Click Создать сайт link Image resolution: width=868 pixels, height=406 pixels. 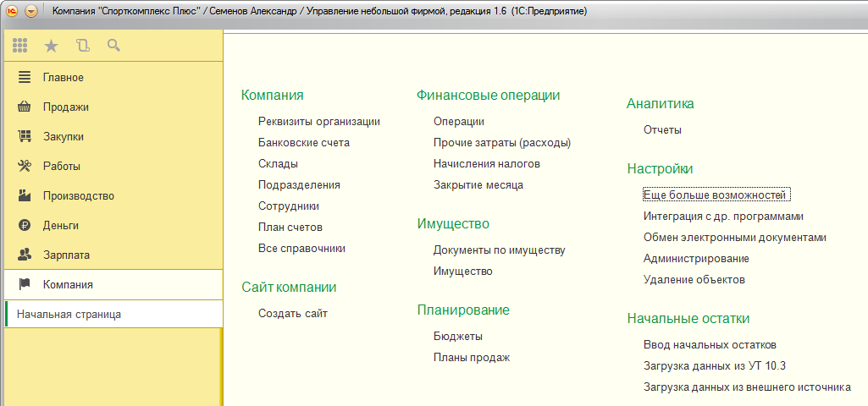pyautogui.click(x=293, y=314)
